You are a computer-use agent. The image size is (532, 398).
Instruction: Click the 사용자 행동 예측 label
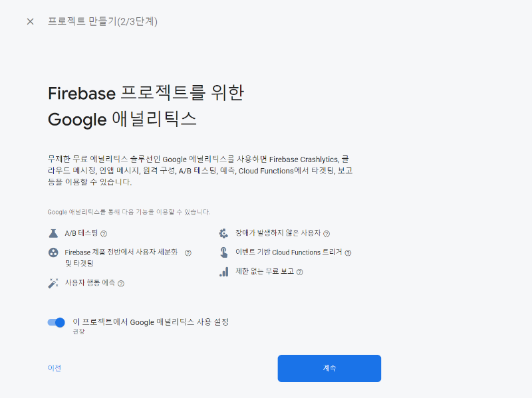point(90,283)
